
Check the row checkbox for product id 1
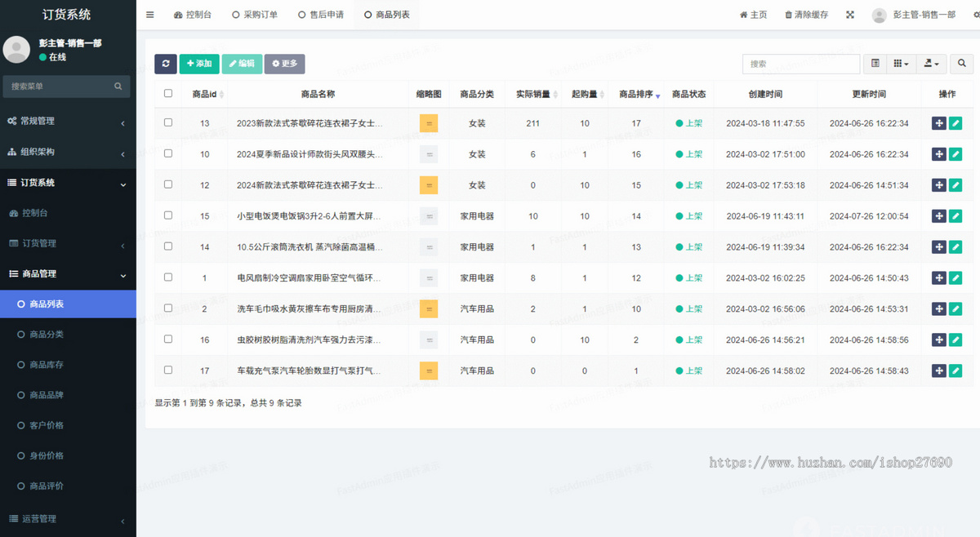tap(168, 277)
